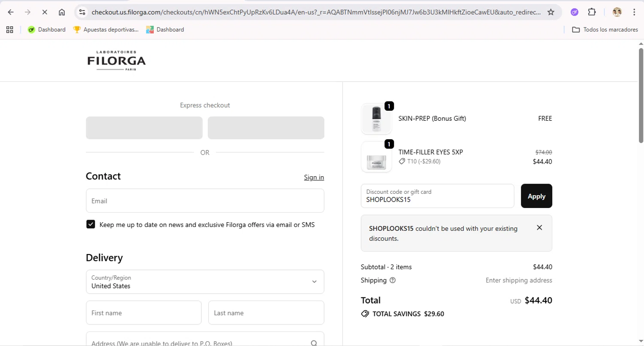Focus the Last name field
The height and width of the screenshot is (346, 644).
266,312
